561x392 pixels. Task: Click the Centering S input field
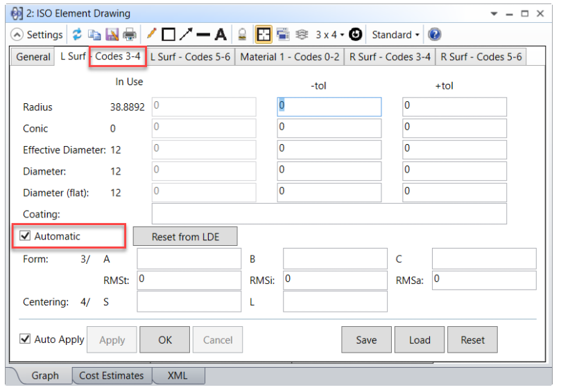click(x=189, y=301)
